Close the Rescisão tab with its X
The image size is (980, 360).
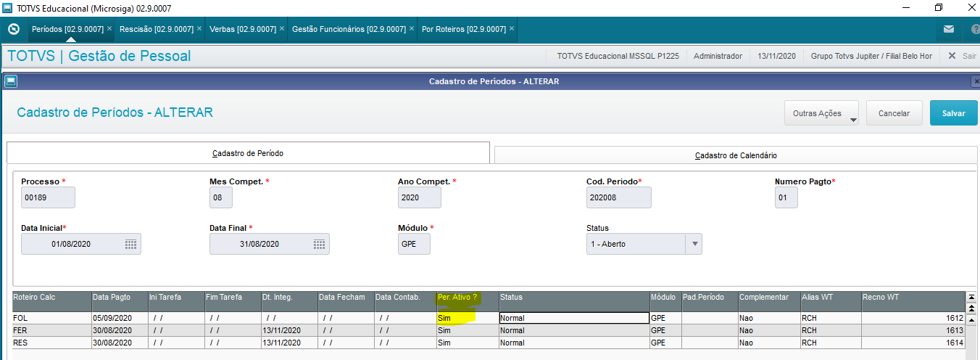point(199,29)
